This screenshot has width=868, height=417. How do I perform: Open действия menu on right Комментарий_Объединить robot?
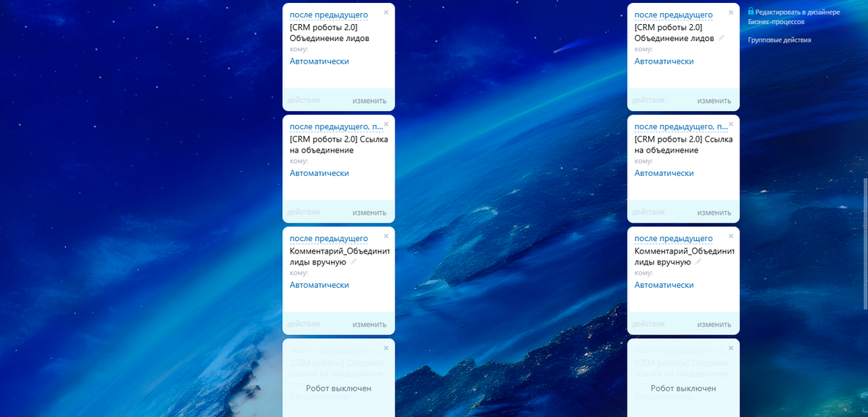pos(648,324)
